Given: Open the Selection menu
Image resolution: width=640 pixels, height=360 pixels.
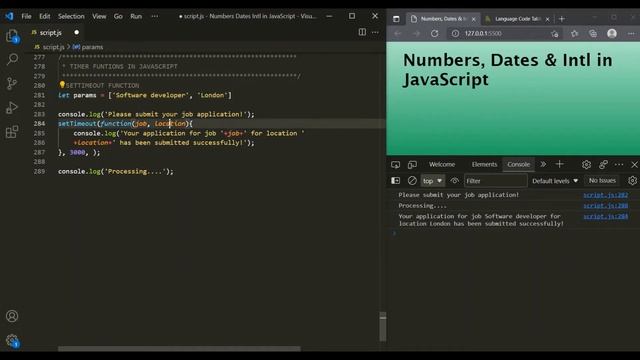Looking at the screenshot, I should [71, 16].
